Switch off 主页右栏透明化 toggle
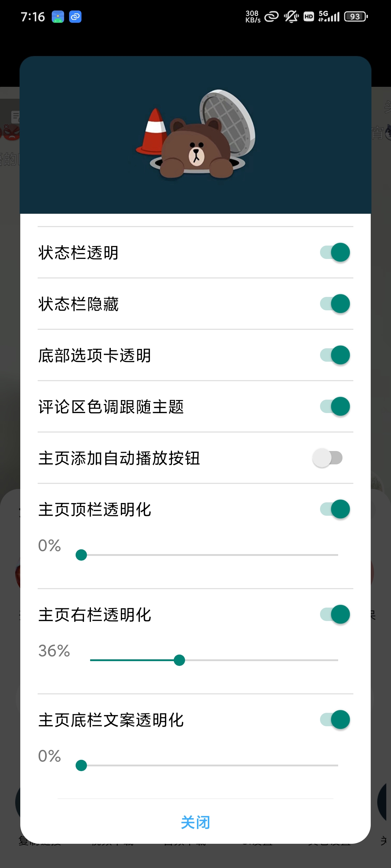This screenshot has height=868, width=391. pos(335,614)
